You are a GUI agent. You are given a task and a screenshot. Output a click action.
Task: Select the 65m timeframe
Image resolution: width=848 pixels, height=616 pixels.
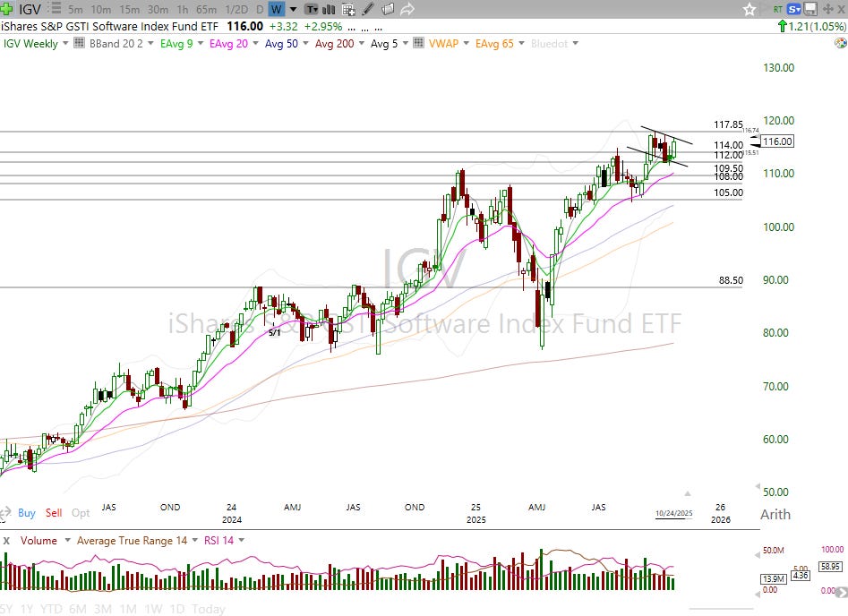click(206, 9)
